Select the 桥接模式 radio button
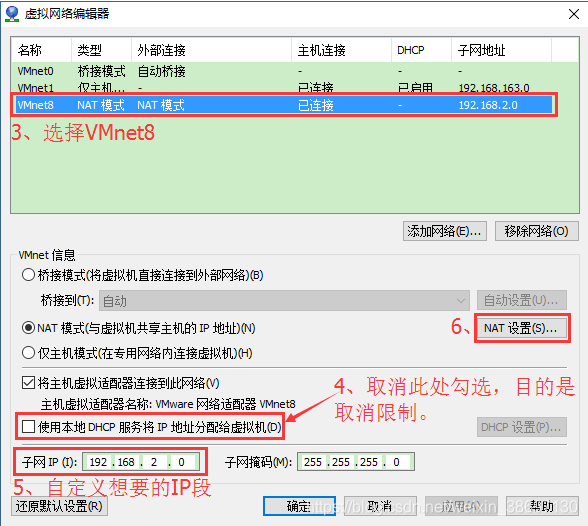This screenshot has height=526, width=588. (28, 275)
